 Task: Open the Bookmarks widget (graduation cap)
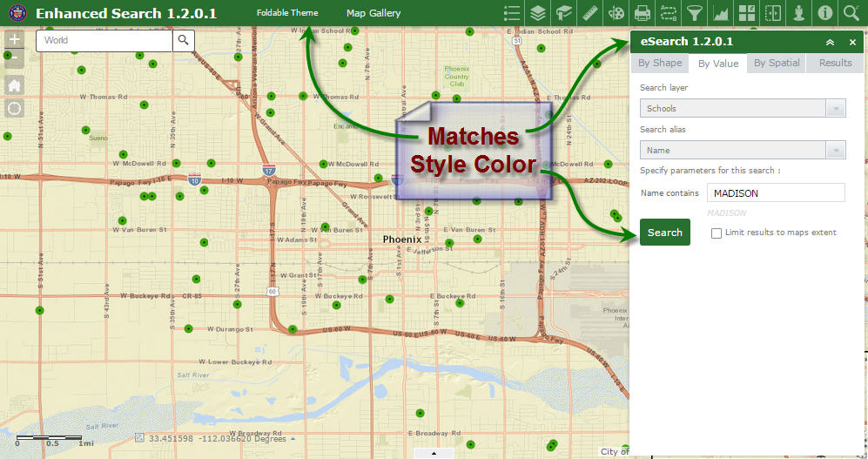pos(564,13)
